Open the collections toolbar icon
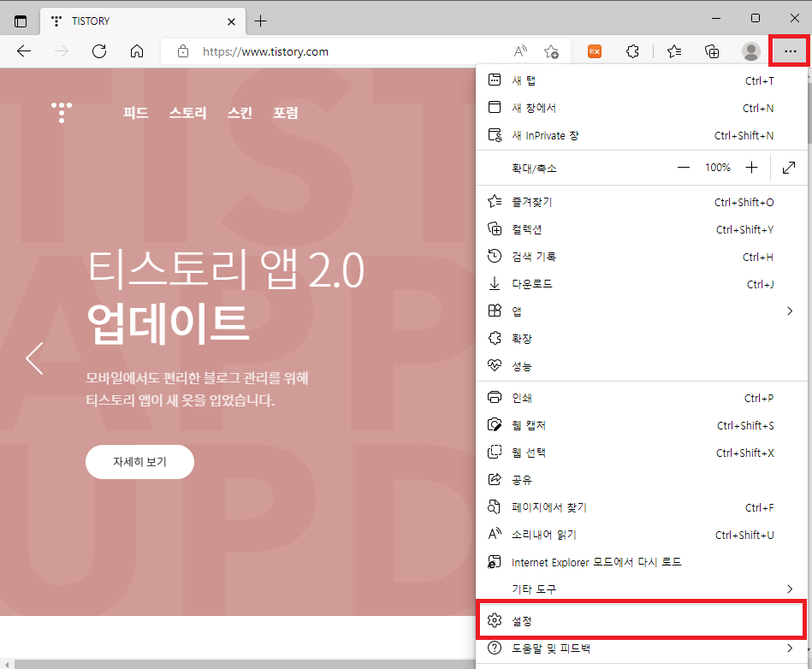Image resolution: width=812 pixels, height=669 pixels. (x=712, y=51)
